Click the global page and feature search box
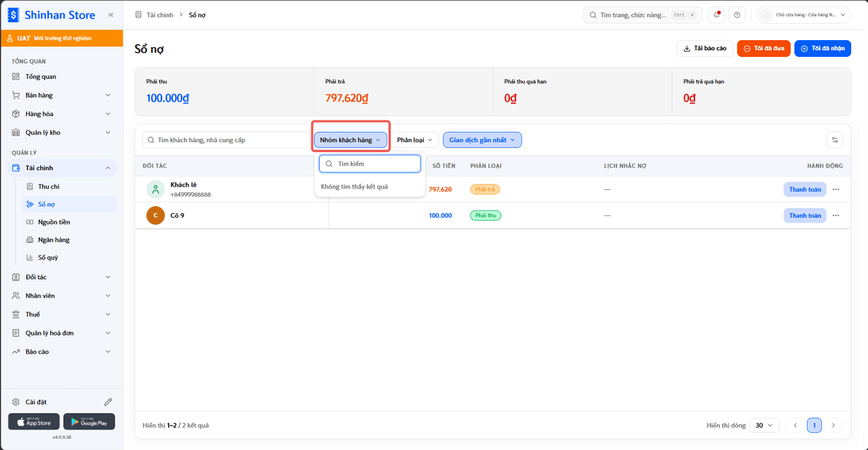Screen dimensions: 868x450 coord(643,15)
